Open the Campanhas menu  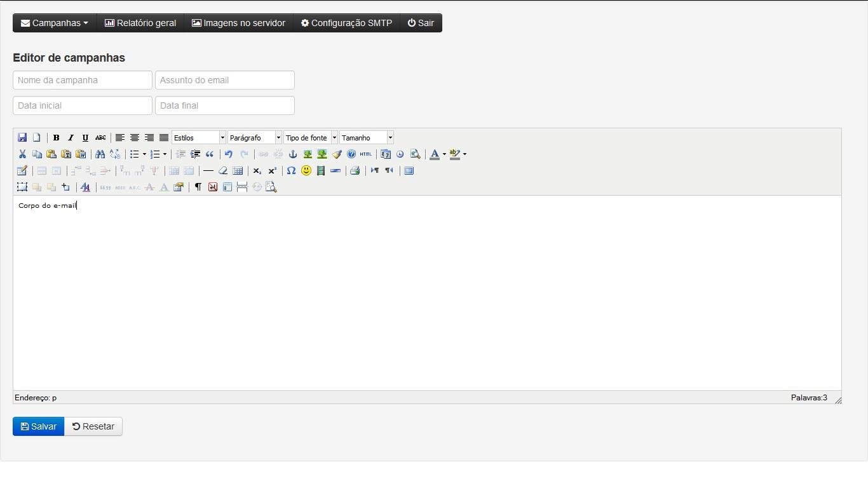coord(54,23)
